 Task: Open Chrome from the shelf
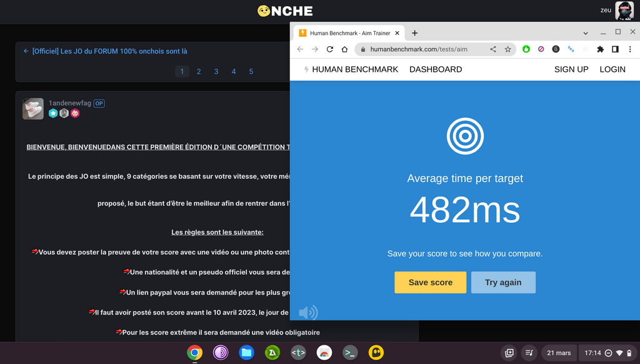click(195, 353)
